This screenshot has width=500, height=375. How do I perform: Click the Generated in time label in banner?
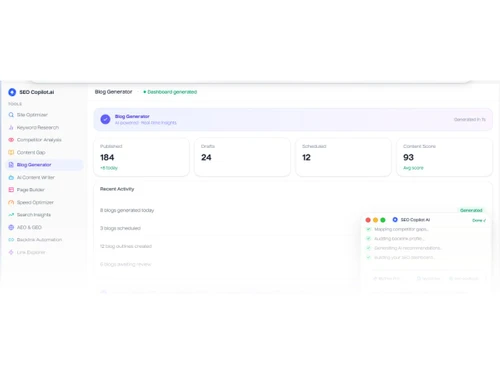click(x=470, y=119)
